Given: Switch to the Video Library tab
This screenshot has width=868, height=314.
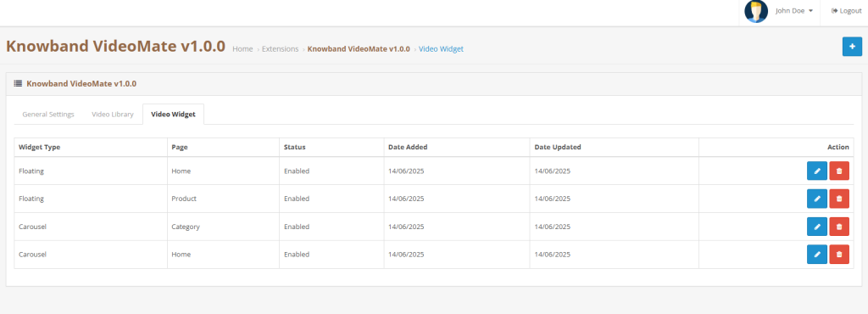Looking at the screenshot, I should tap(113, 114).
